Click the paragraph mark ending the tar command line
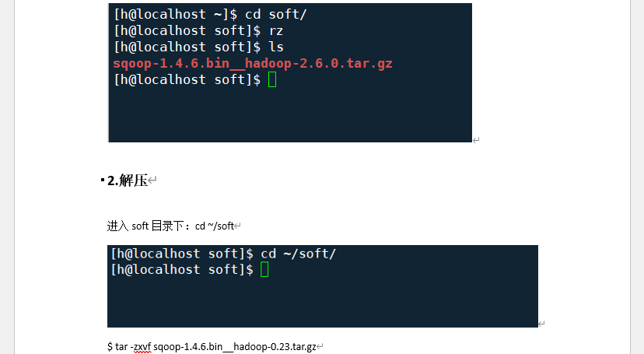The height and width of the screenshot is (354, 644). [320, 346]
